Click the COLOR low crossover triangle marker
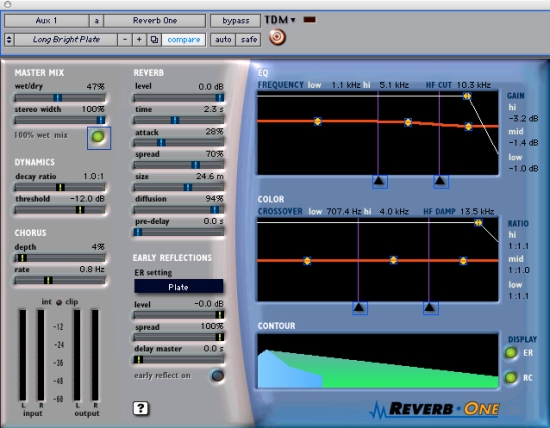Image resolution: width=550 pixels, height=428 pixels. [x=360, y=308]
